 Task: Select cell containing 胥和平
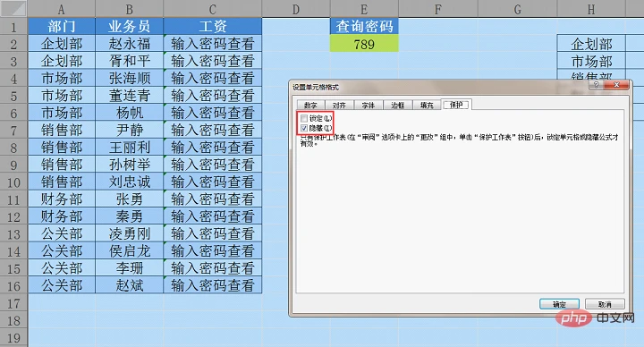coord(129,61)
